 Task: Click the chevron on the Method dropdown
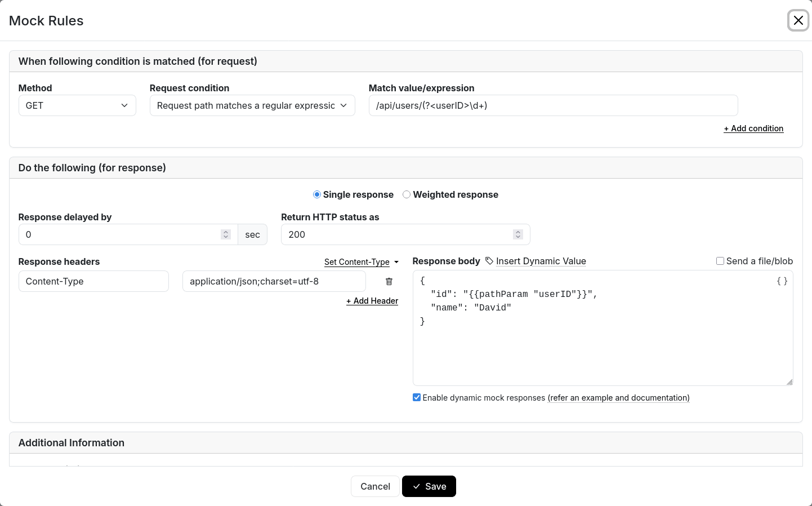[x=124, y=105]
